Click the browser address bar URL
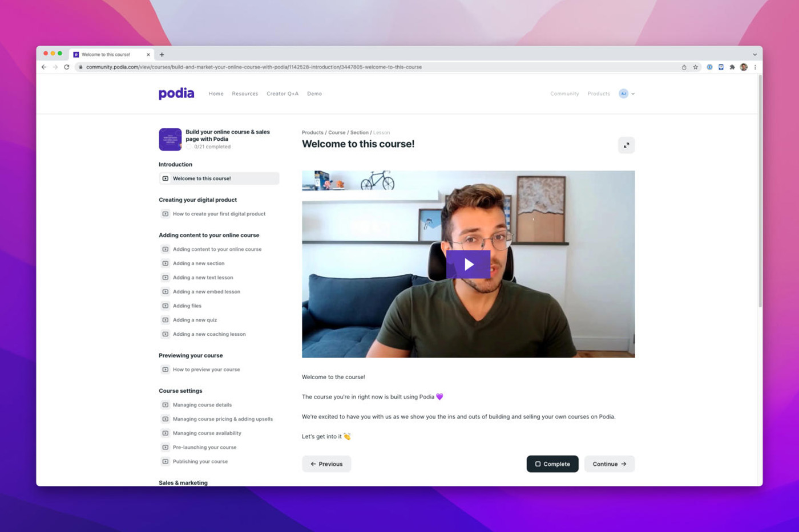Image resolution: width=799 pixels, height=532 pixels. pos(254,67)
